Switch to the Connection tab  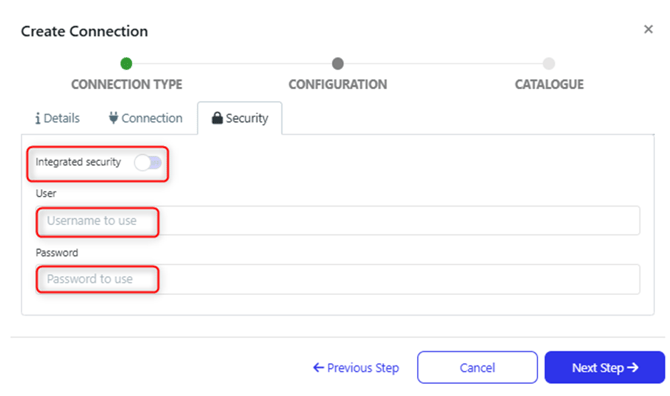[145, 118]
